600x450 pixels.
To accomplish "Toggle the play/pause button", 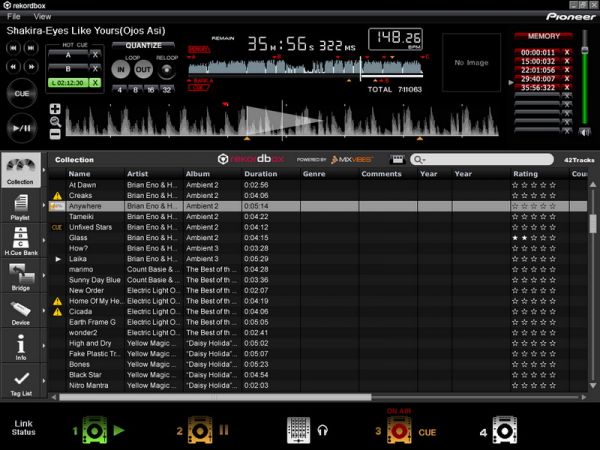I will (x=22, y=128).
